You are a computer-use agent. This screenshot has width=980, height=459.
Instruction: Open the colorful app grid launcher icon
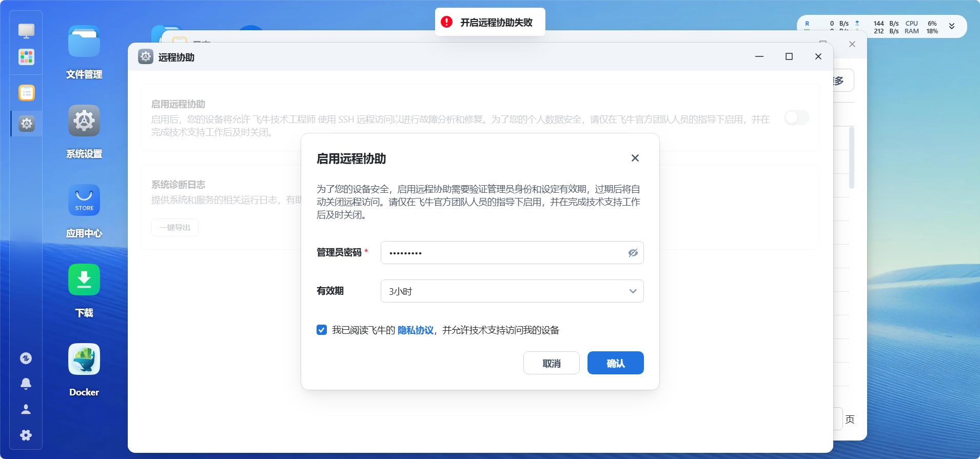tap(26, 57)
